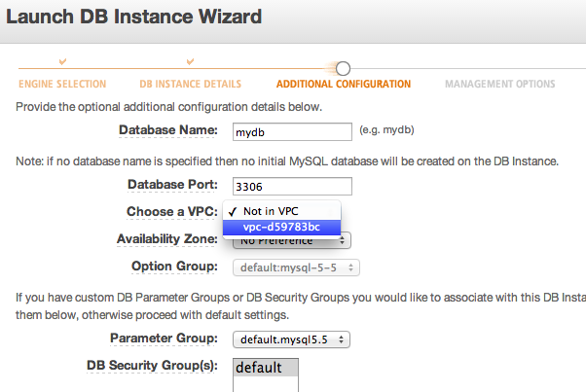Screen dimensions: 586x392
Task: Click the Availability Zone dropdown arrows
Action: click(342, 241)
